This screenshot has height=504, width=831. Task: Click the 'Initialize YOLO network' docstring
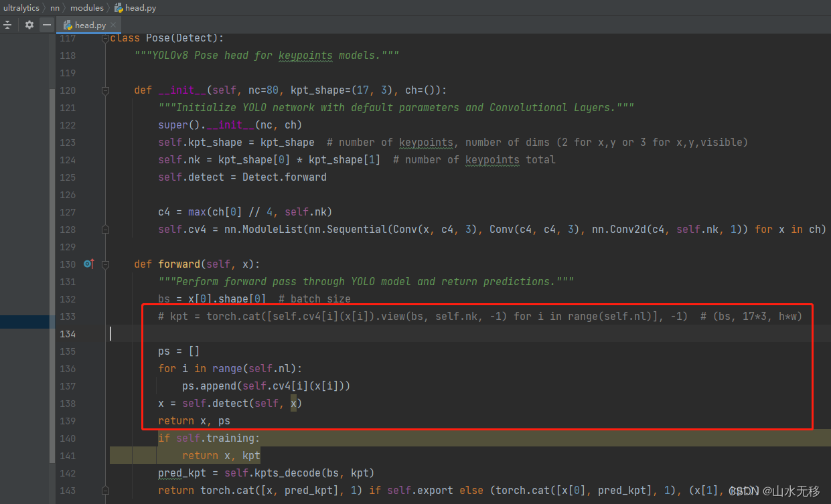(x=396, y=108)
